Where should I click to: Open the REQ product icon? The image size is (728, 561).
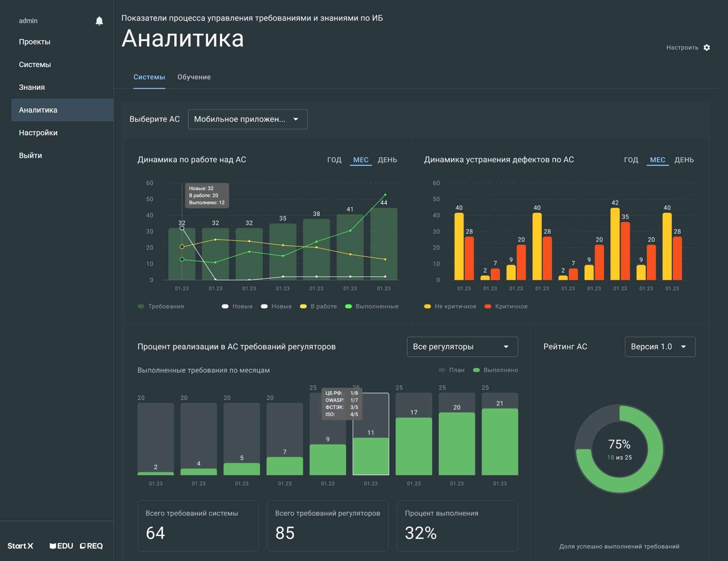coord(91,546)
